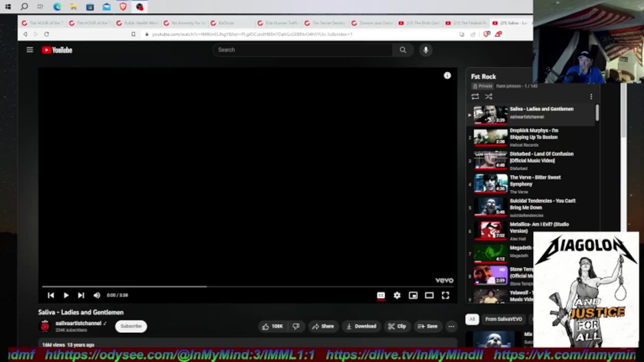Viewport: 644px width, 362px height.
Task: Share the video
Action: point(323,326)
